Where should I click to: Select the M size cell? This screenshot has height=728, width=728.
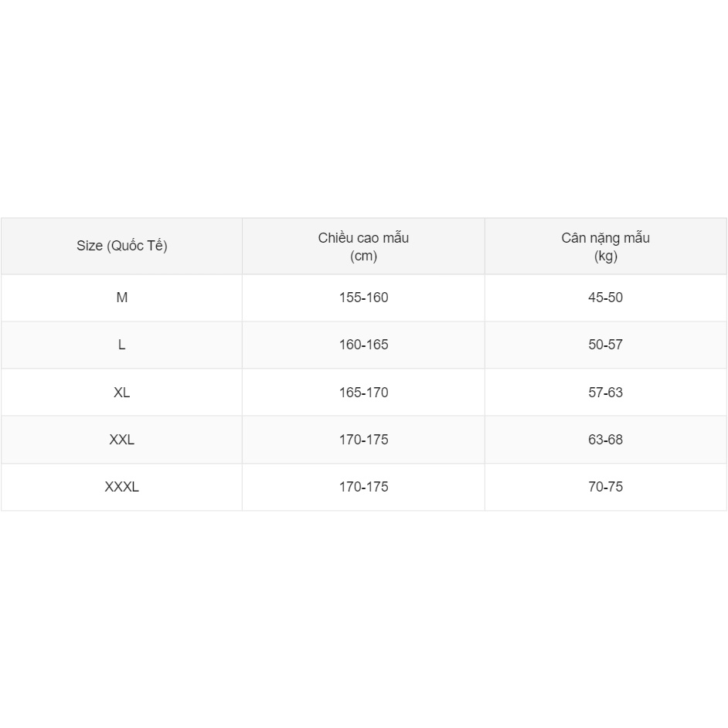(x=121, y=298)
